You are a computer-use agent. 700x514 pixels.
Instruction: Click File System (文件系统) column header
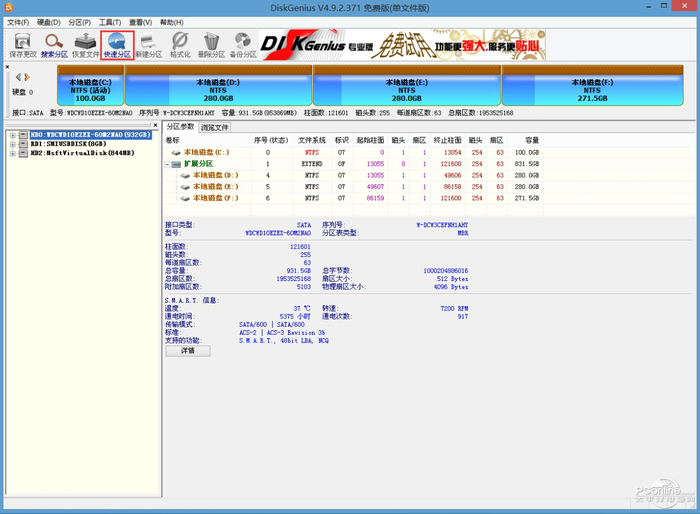pyautogui.click(x=312, y=140)
